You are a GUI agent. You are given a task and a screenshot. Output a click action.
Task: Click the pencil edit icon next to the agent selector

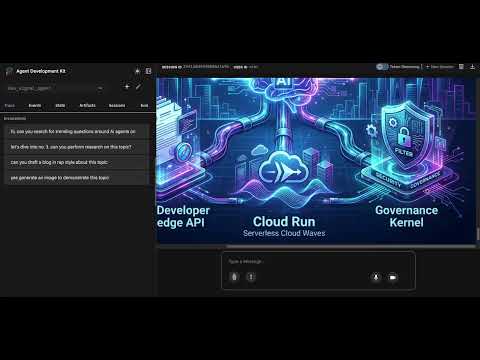(x=138, y=87)
